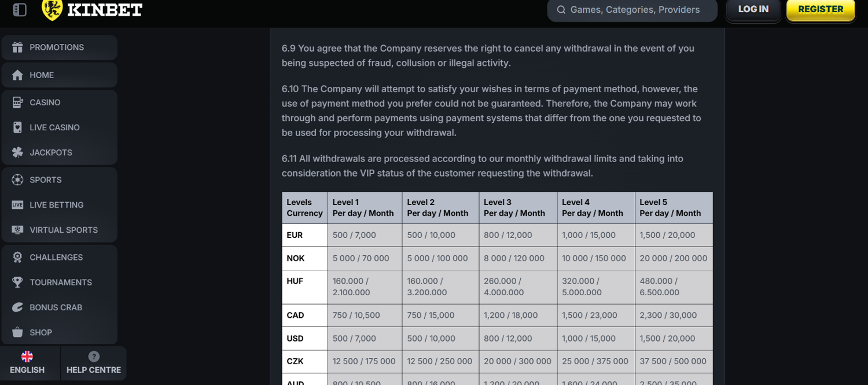Screen dimensions: 868x385
Task: Click the Tournaments trophy icon
Action: (17, 283)
